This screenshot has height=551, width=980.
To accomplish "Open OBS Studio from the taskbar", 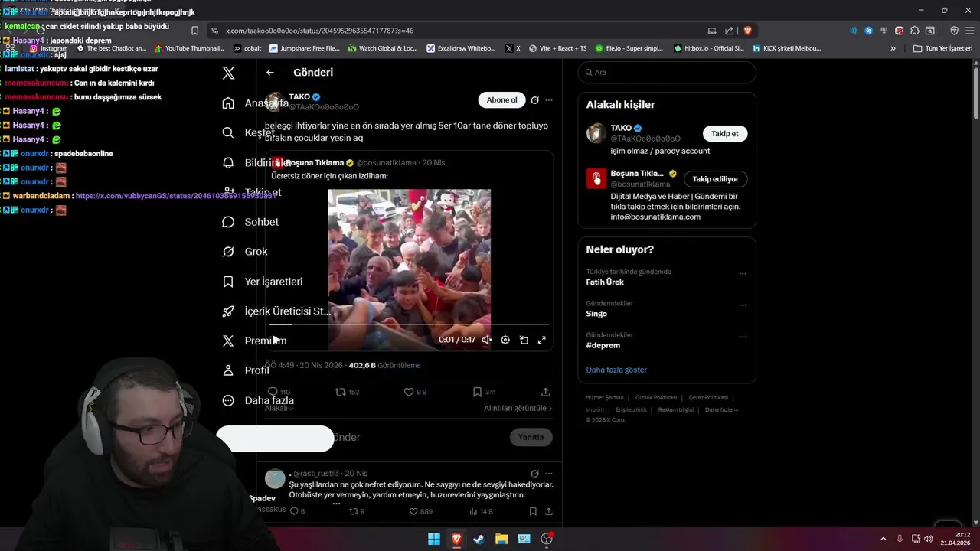I will pos(547,539).
